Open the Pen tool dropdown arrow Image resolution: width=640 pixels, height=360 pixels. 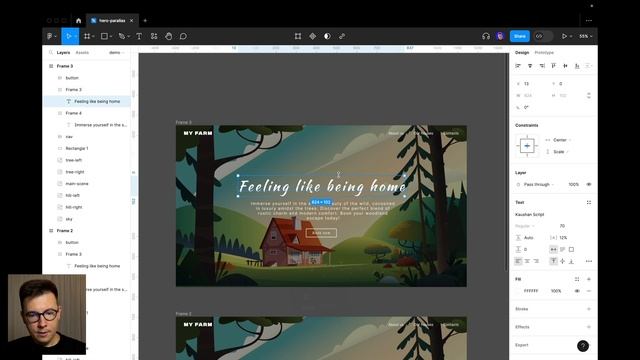coord(128,36)
